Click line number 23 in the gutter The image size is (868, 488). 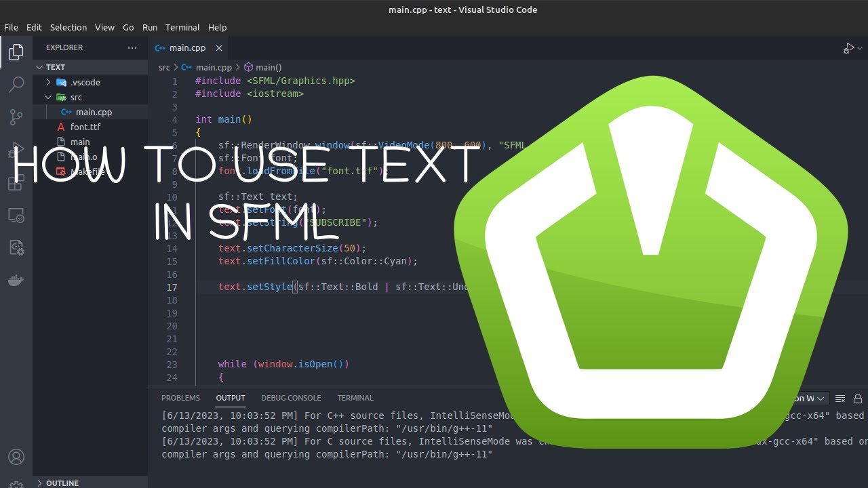[x=172, y=365]
